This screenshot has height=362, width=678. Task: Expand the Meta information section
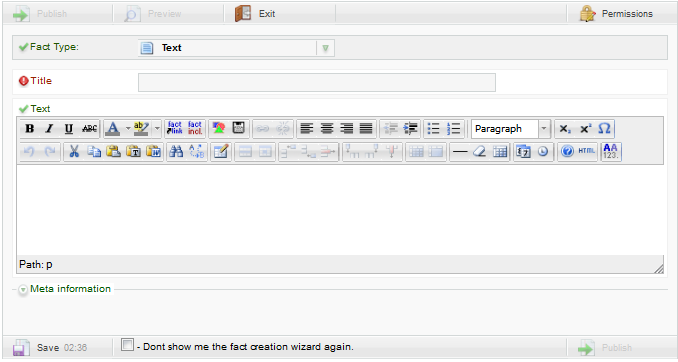pyautogui.click(x=23, y=289)
